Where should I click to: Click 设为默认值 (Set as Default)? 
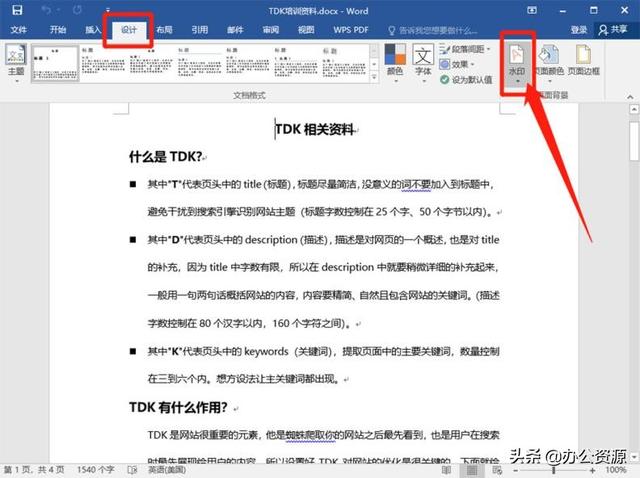point(466,80)
